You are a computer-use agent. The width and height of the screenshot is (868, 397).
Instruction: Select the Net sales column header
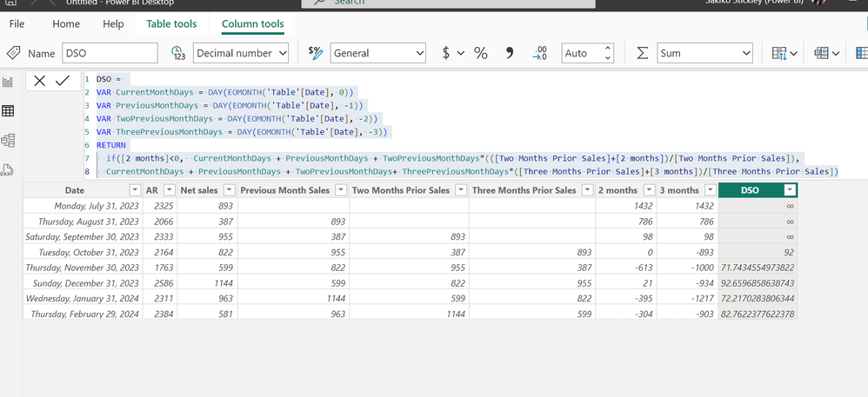pyautogui.click(x=200, y=190)
